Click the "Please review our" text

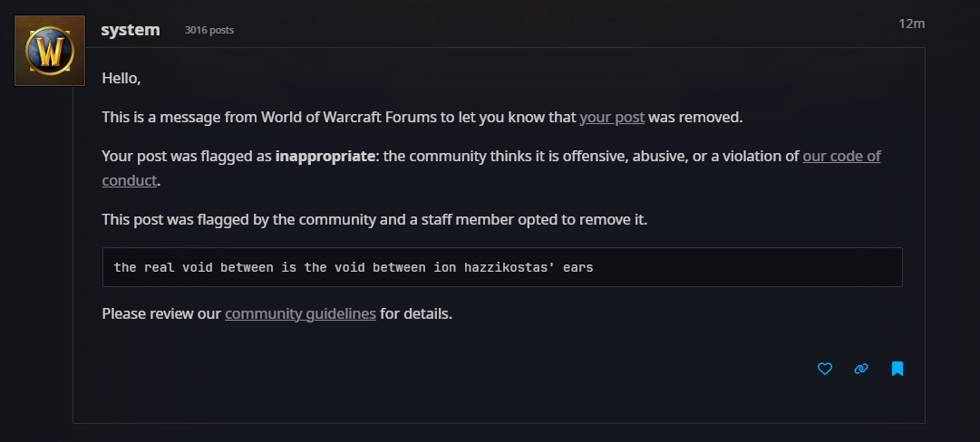(161, 313)
